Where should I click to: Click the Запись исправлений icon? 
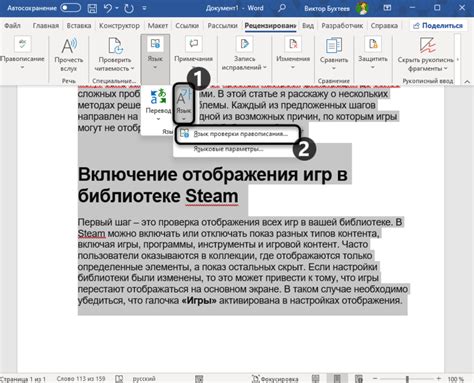tap(244, 44)
